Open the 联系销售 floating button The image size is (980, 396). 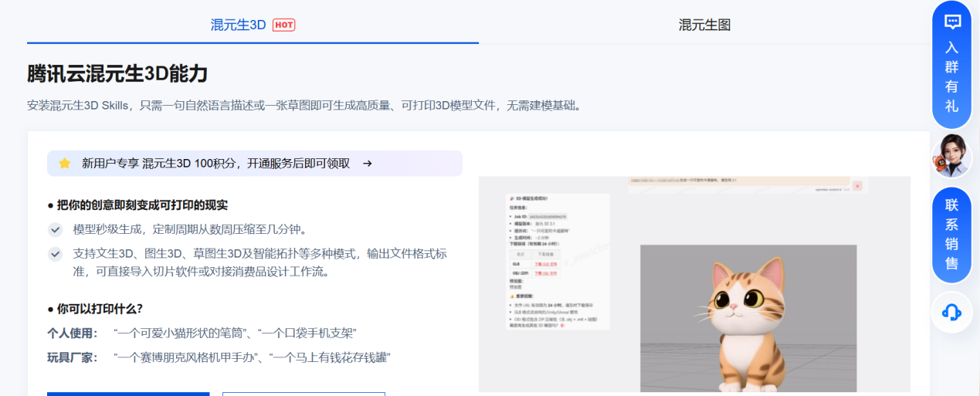coord(951,234)
